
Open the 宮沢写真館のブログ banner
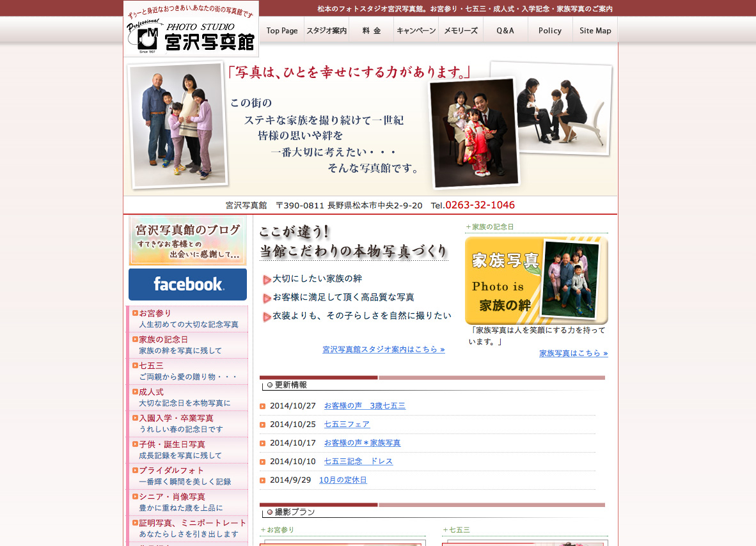(x=187, y=240)
